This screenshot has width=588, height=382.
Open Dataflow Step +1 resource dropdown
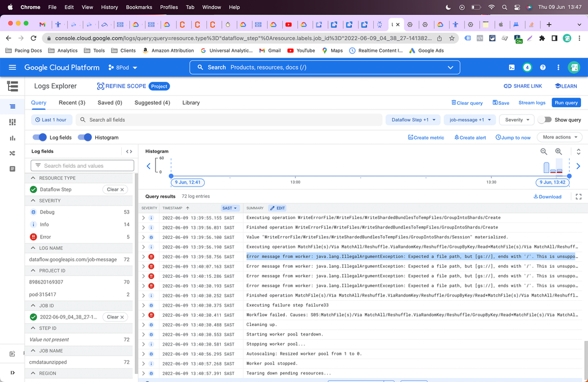pos(413,120)
